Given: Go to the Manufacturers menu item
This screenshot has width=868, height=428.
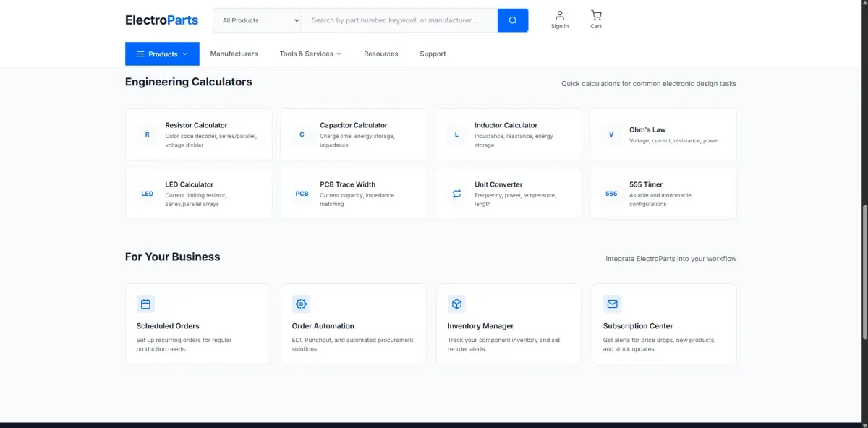Looking at the screenshot, I should tap(234, 54).
